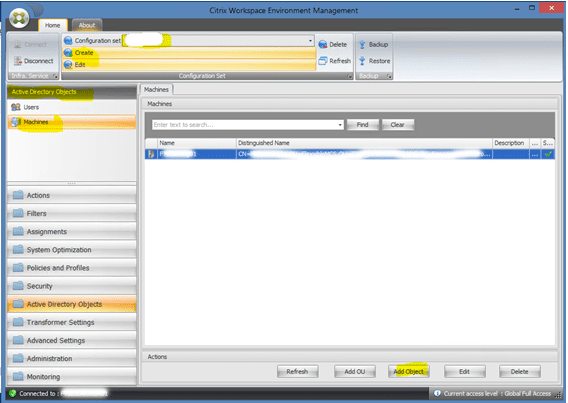This screenshot has width=568, height=403.
Task: Open the Monitoring section
Action: (x=72, y=377)
